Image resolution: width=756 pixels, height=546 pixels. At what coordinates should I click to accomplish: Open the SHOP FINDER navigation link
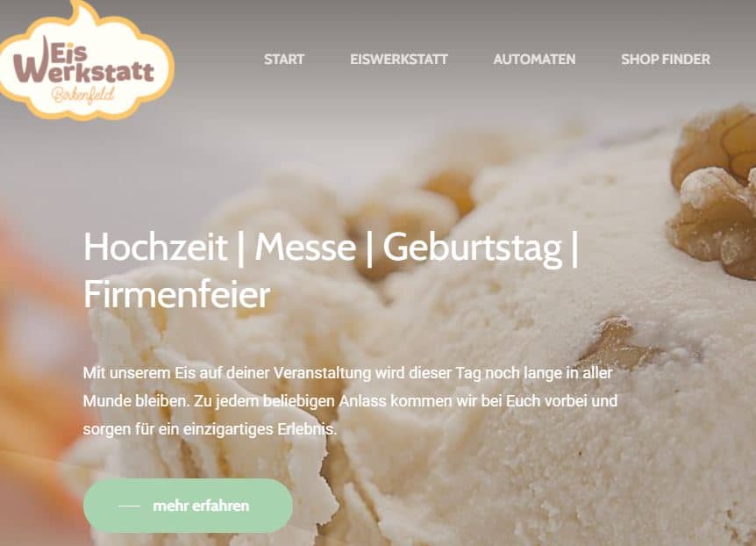point(666,60)
